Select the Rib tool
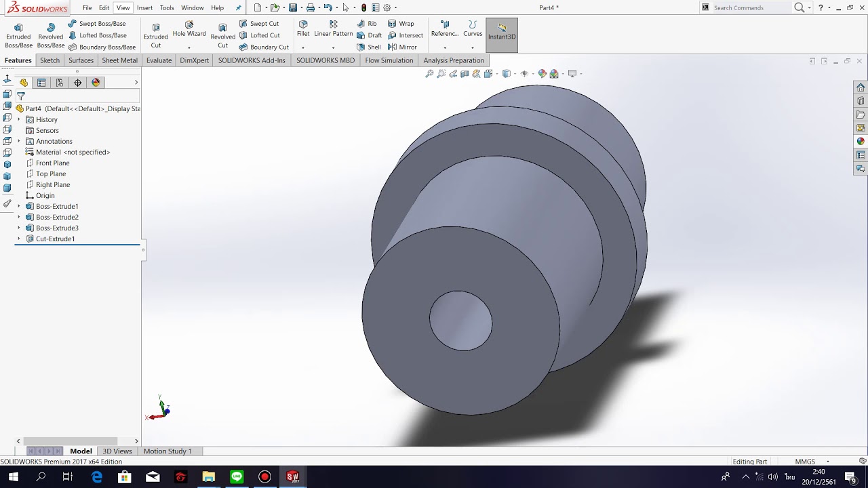868x488 pixels. (367, 24)
